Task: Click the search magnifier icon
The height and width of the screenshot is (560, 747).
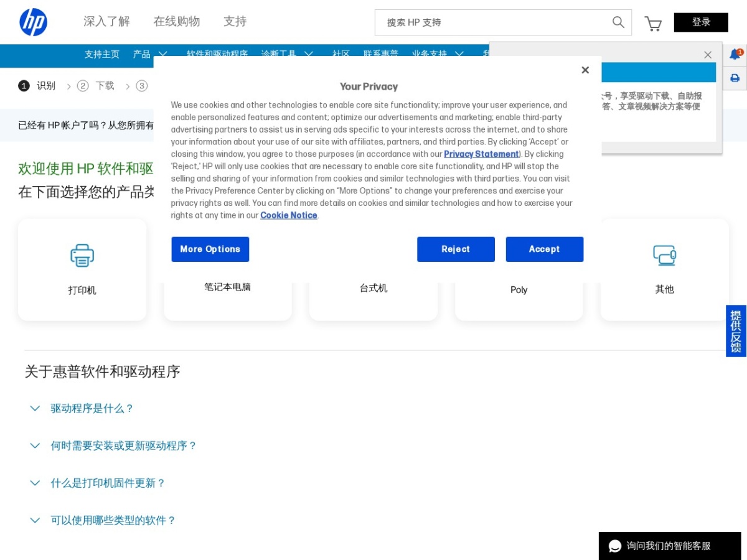Action: [618, 22]
